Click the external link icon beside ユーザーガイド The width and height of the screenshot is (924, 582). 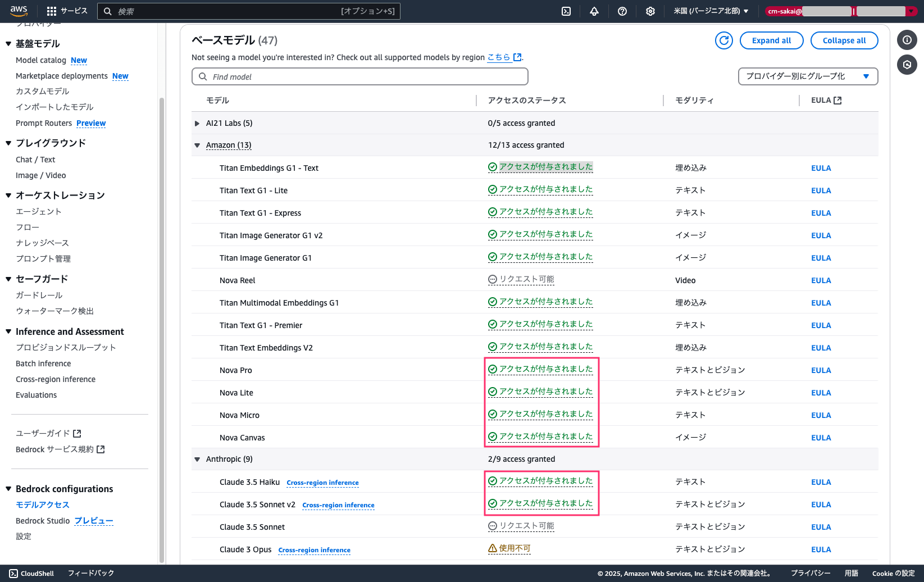(x=78, y=434)
